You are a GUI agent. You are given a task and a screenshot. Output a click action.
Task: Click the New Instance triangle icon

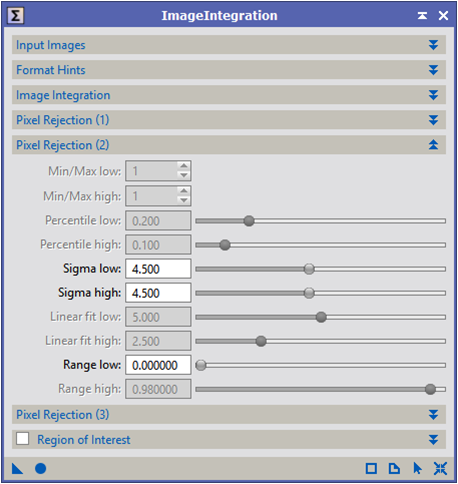tap(17, 468)
